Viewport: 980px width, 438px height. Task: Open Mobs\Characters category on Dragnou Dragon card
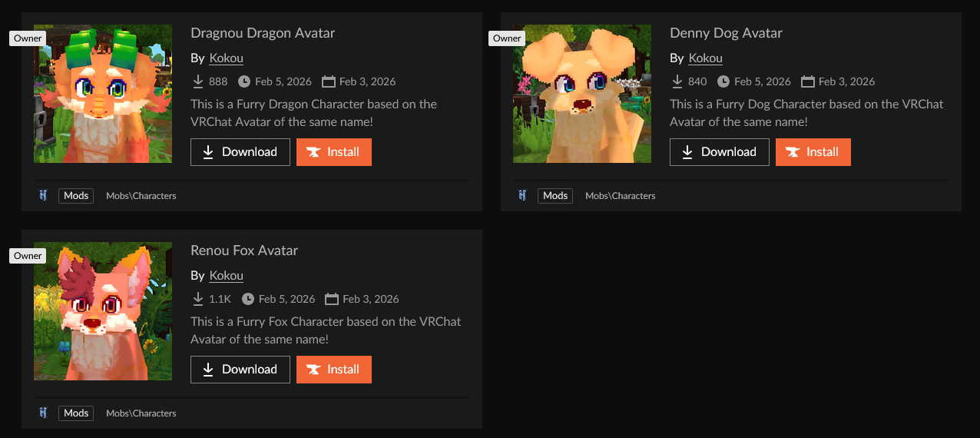tap(141, 196)
